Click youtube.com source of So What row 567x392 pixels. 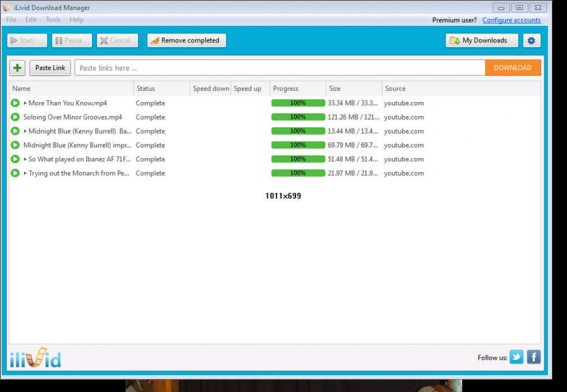pos(404,159)
